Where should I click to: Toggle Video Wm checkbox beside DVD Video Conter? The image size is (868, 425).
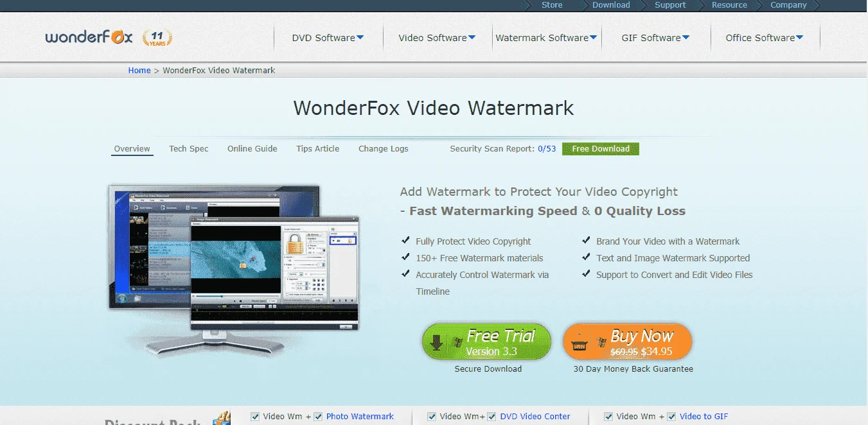[432, 417]
